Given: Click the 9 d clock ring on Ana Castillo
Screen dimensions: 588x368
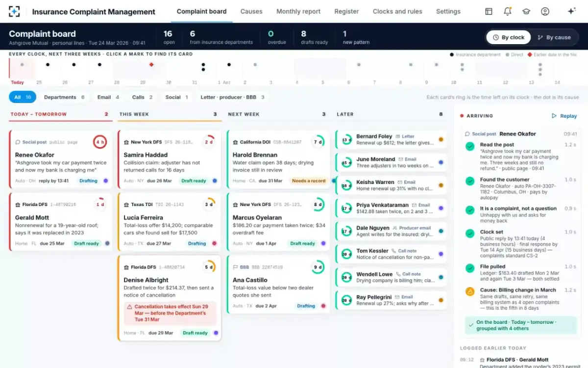Looking at the screenshot, I should pos(318,267).
